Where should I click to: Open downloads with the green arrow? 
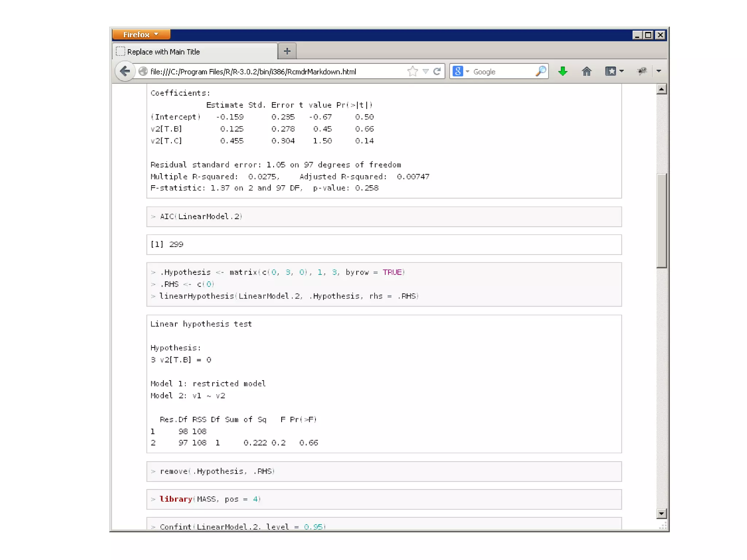[562, 71]
